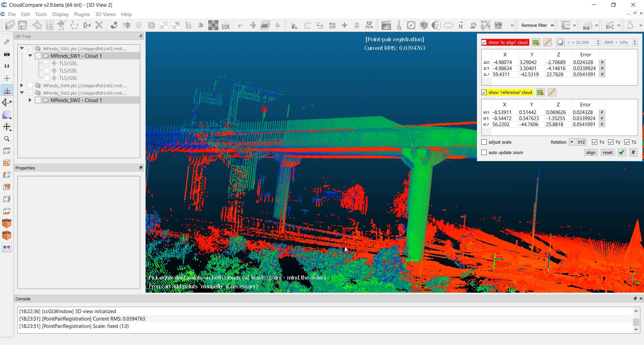Select the Segment (scissors) tool
This screenshot has width=644, height=345.
click(240, 25)
